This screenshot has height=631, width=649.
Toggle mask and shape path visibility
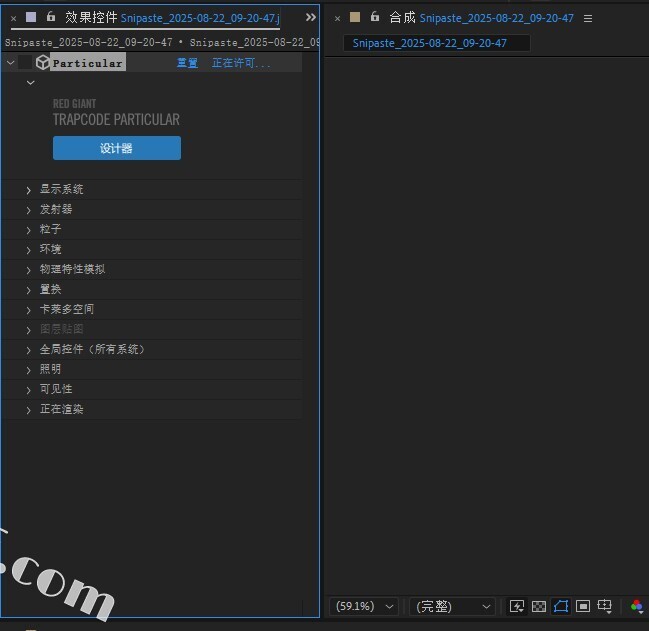click(x=561, y=607)
